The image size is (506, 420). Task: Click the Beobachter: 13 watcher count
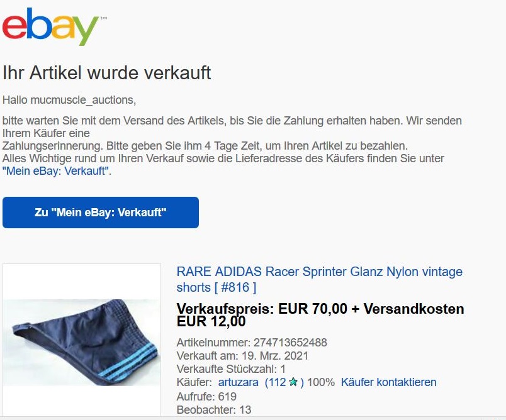(214, 410)
